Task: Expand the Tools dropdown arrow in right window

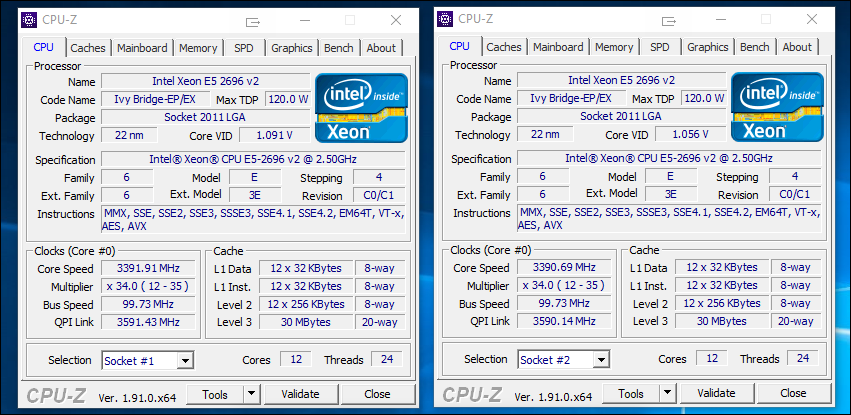Action: pos(666,393)
